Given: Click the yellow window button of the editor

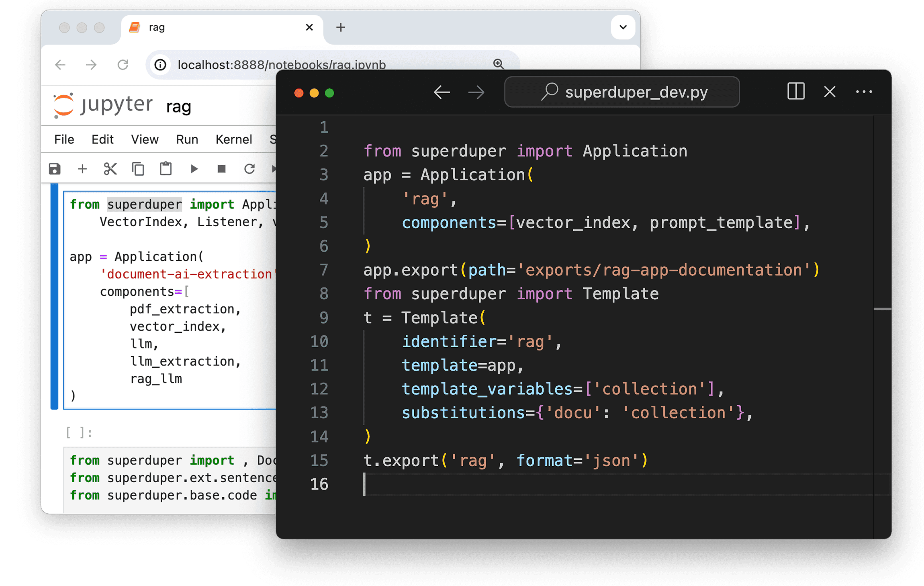Looking at the screenshot, I should (314, 93).
